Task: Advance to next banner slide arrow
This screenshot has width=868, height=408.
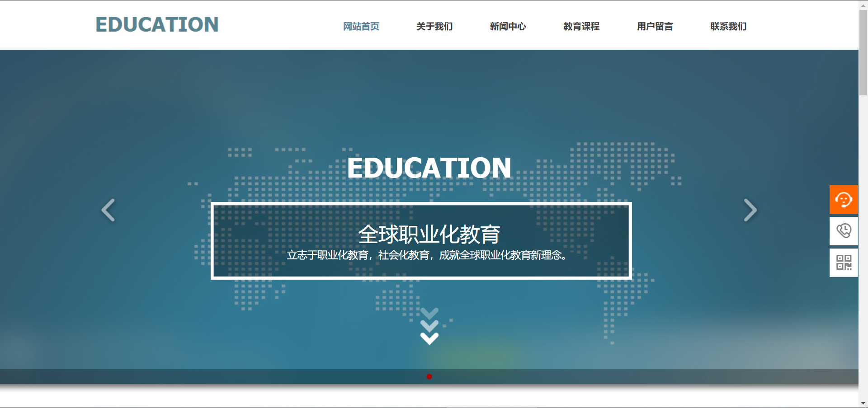Action: pyautogui.click(x=750, y=210)
